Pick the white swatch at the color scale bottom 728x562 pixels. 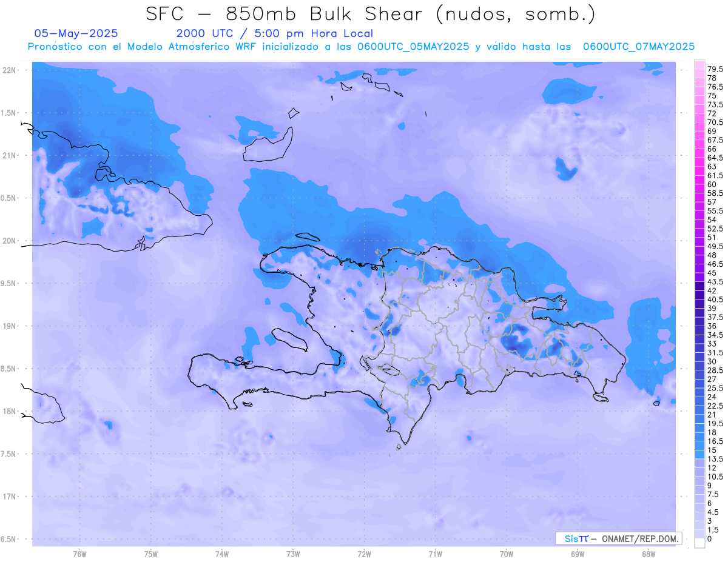699,543
